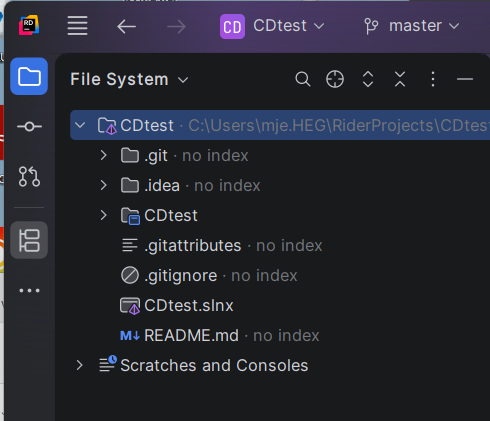Viewport: 490px width, 421px height.
Task: Select opened file via crosshair icon
Action: 335,79
